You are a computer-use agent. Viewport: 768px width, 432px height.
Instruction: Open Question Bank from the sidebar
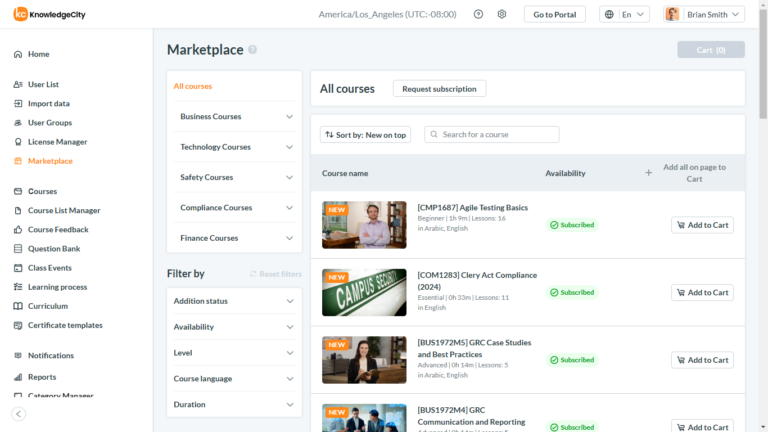point(53,249)
